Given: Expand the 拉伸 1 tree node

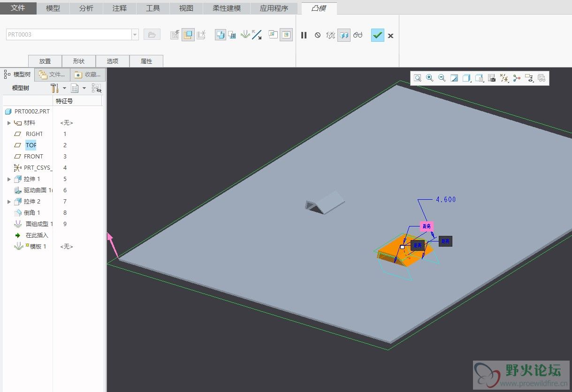Looking at the screenshot, I should (x=9, y=179).
